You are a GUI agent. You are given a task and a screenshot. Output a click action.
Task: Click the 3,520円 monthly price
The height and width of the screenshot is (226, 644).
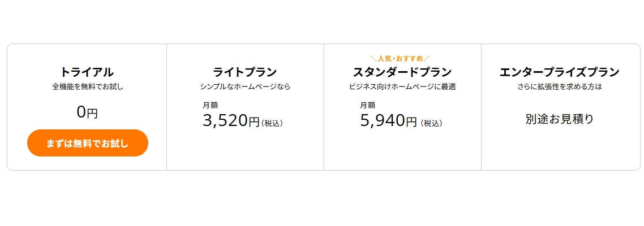(x=230, y=120)
